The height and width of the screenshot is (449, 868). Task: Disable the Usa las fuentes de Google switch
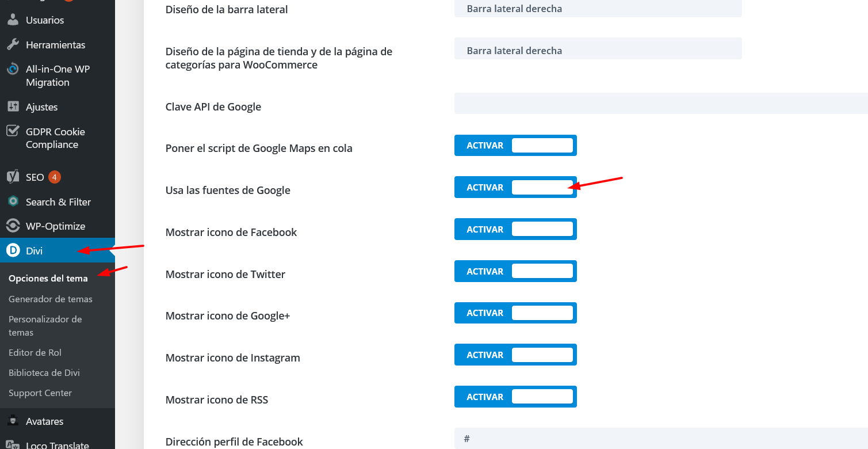pos(515,187)
